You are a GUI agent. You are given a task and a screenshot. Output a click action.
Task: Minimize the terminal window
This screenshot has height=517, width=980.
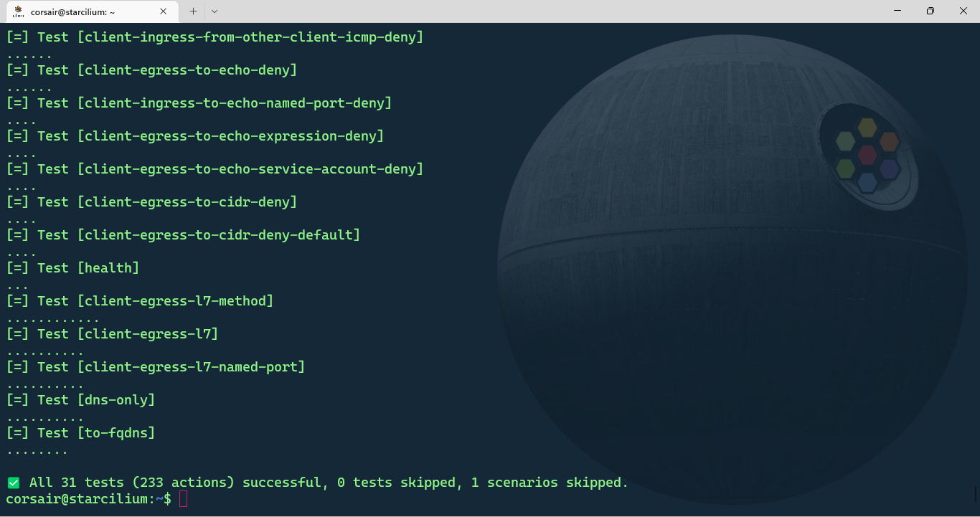pyautogui.click(x=897, y=11)
